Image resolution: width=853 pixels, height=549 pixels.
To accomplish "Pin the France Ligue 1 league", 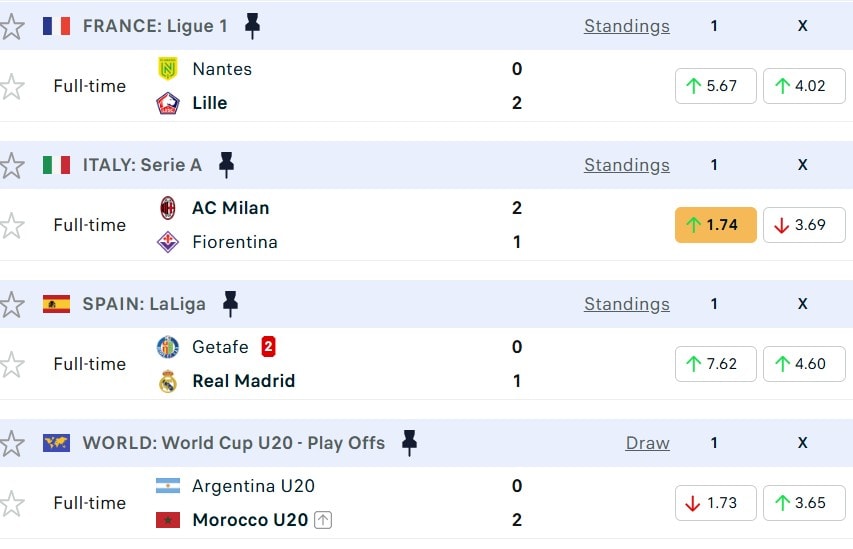I will (x=252, y=26).
